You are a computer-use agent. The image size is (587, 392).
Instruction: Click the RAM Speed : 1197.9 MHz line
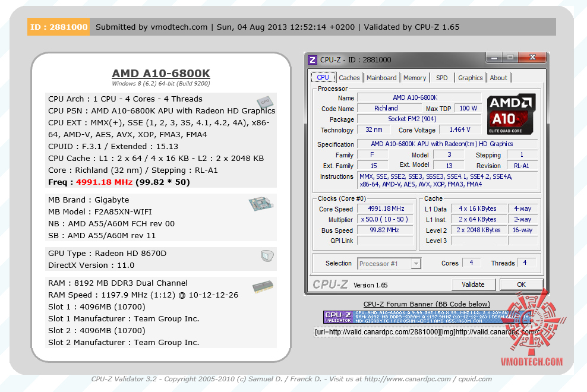coord(143,295)
